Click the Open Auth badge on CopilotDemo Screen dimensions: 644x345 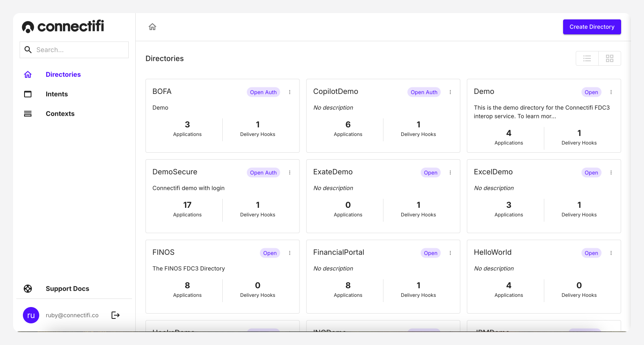click(424, 92)
